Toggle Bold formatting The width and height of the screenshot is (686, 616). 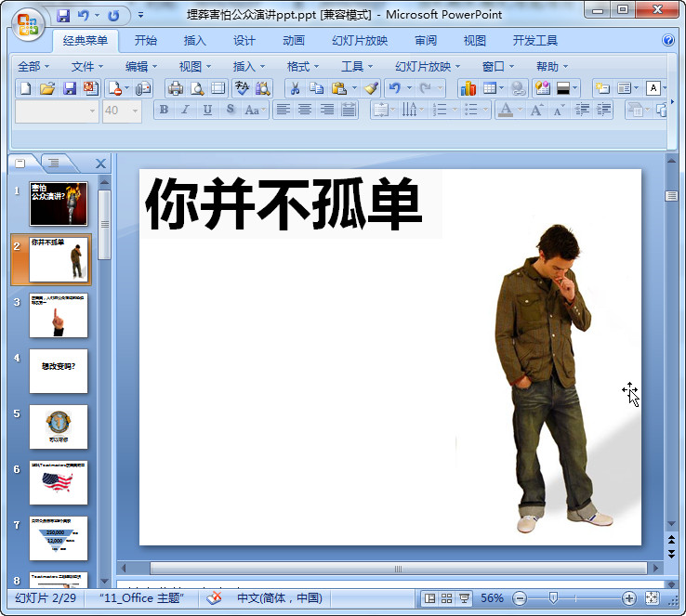pyautogui.click(x=164, y=110)
